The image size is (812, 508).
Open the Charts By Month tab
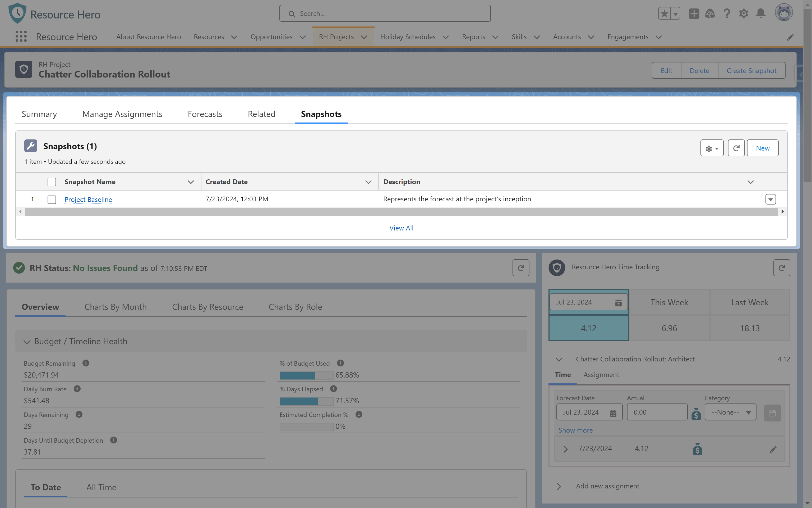116,307
